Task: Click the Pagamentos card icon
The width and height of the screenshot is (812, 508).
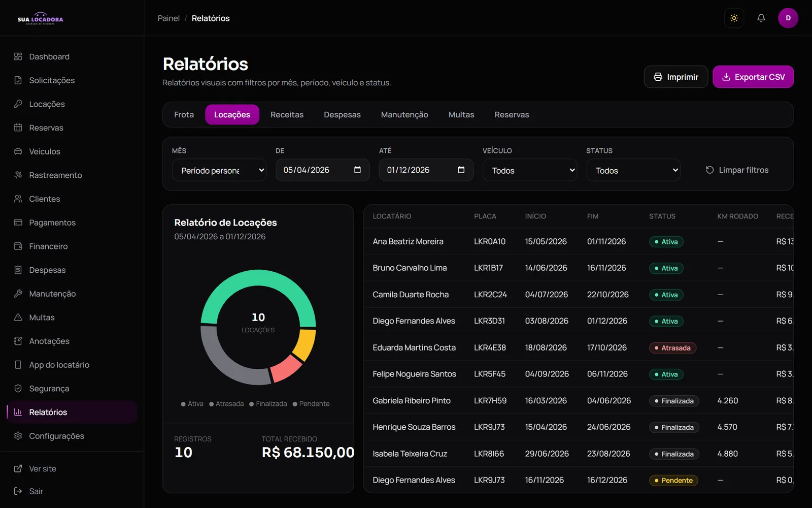Action: [x=18, y=223]
